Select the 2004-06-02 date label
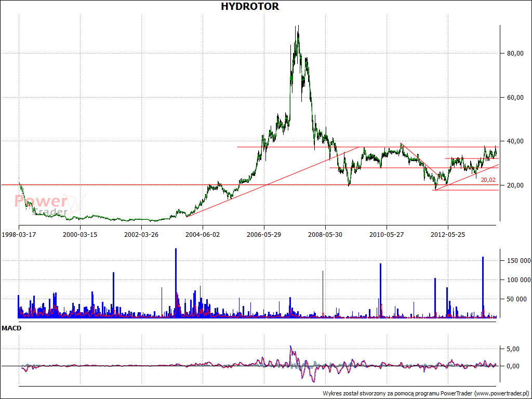This screenshot has width=532, height=399. coord(203,235)
